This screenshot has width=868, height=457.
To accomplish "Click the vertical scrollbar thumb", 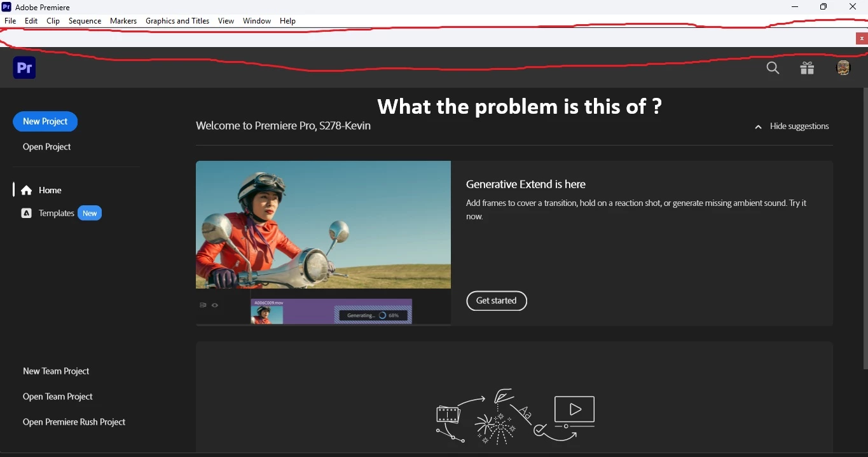I will coord(865,229).
